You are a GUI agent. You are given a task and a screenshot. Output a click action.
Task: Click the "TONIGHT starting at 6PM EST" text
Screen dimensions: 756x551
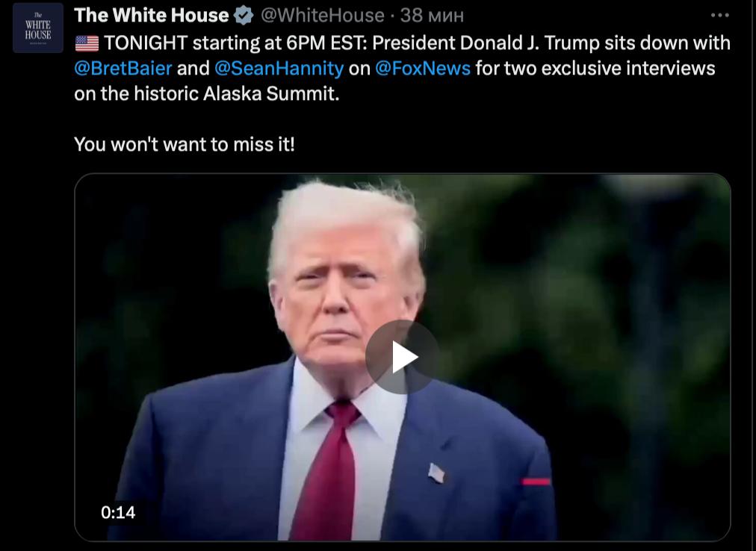coord(236,43)
